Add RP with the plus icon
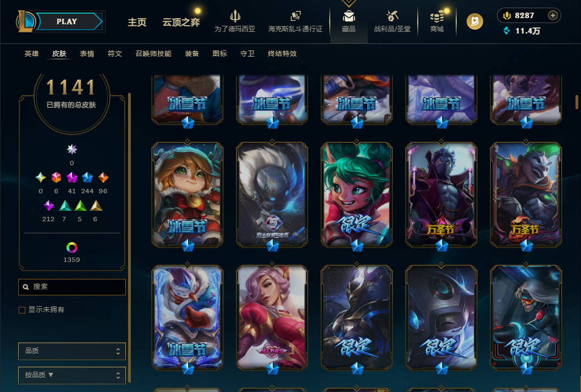Image resolution: width=581 pixels, height=392 pixels. [x=553, y=15]
